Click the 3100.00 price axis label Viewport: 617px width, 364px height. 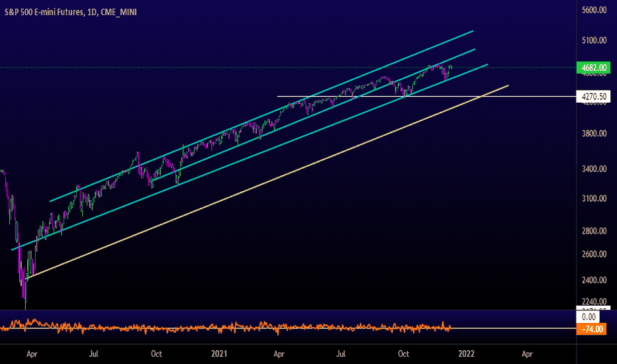594,199
